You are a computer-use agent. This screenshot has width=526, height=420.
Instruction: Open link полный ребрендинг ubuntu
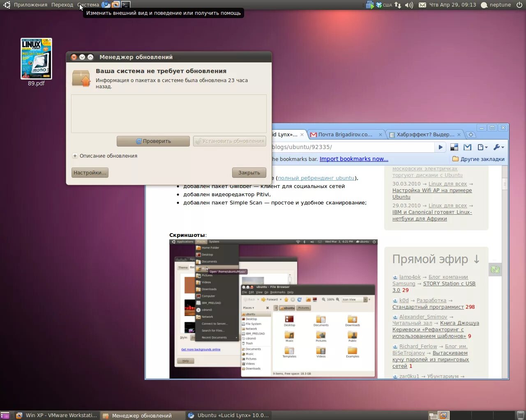pos(316,178)
